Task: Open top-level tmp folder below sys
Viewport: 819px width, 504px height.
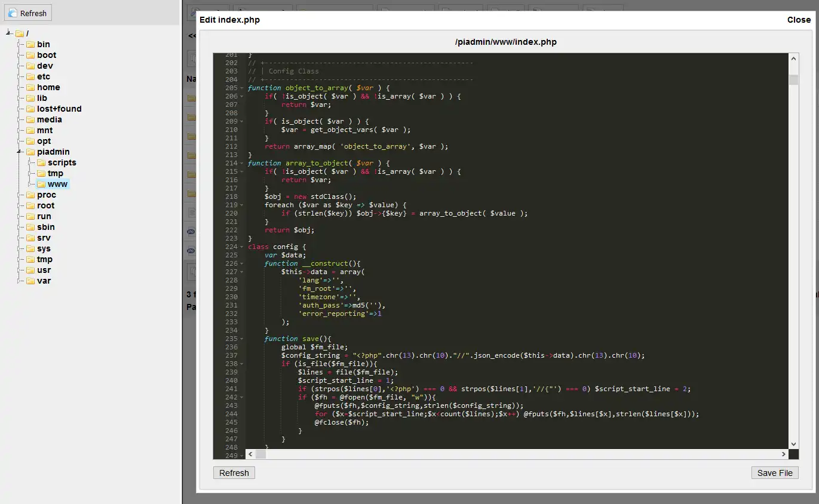Action: pos(45,259)
